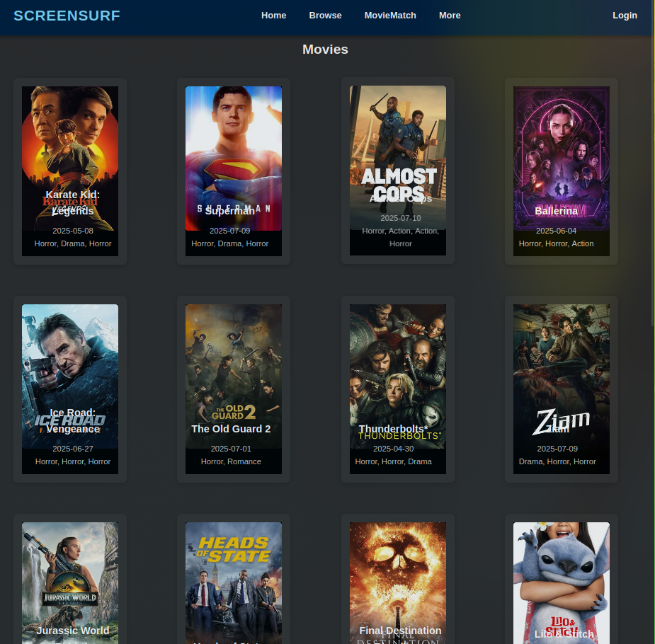Go to the Home page
Screen dimensions: 655x644
coord(273,16)
